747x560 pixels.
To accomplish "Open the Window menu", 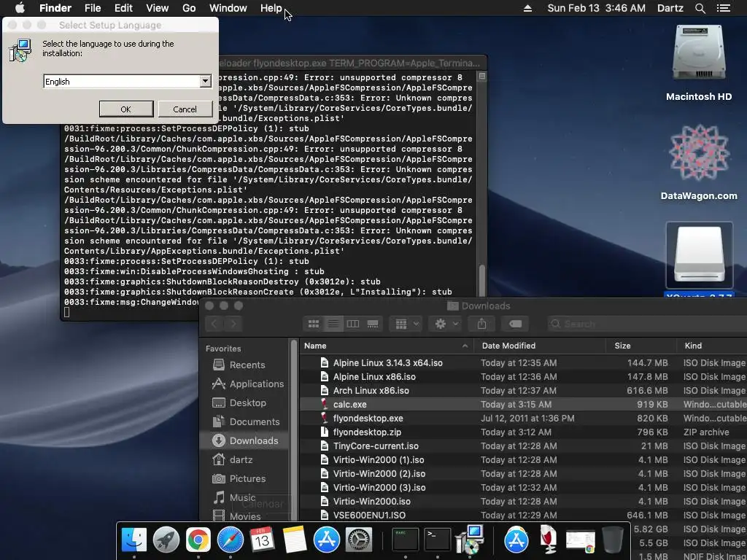I will [x=228, y=8].
